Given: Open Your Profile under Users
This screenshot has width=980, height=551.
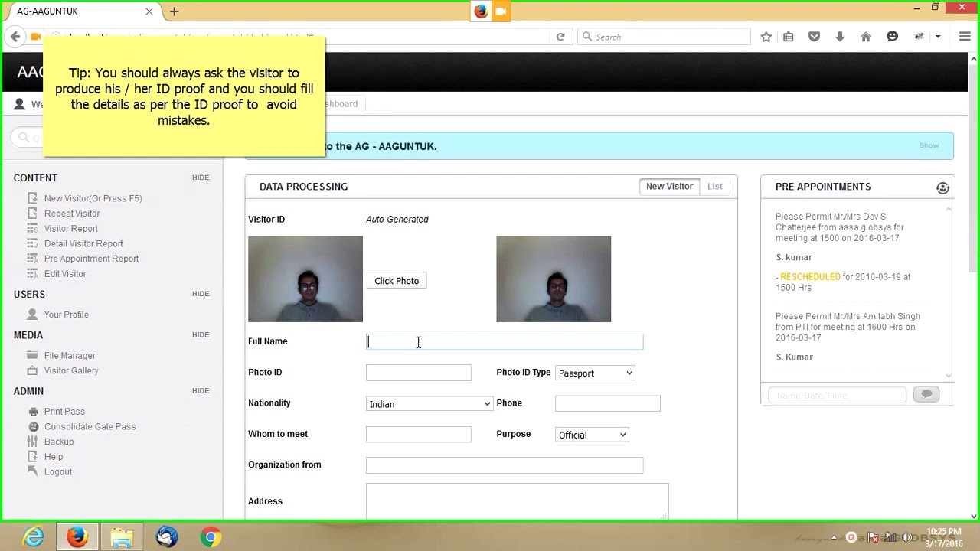Looking at the screenshot, I should [x=67, y=315].
